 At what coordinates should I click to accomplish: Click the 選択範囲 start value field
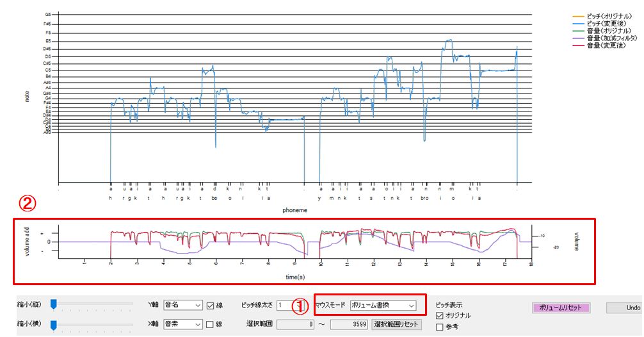pos(295,325)
